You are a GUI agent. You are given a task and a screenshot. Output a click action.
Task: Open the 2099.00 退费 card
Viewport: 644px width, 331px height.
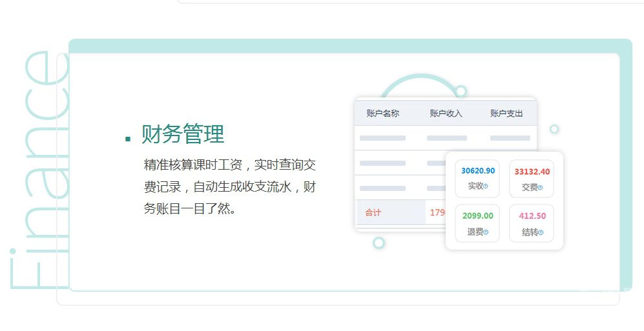coord(477,223)
